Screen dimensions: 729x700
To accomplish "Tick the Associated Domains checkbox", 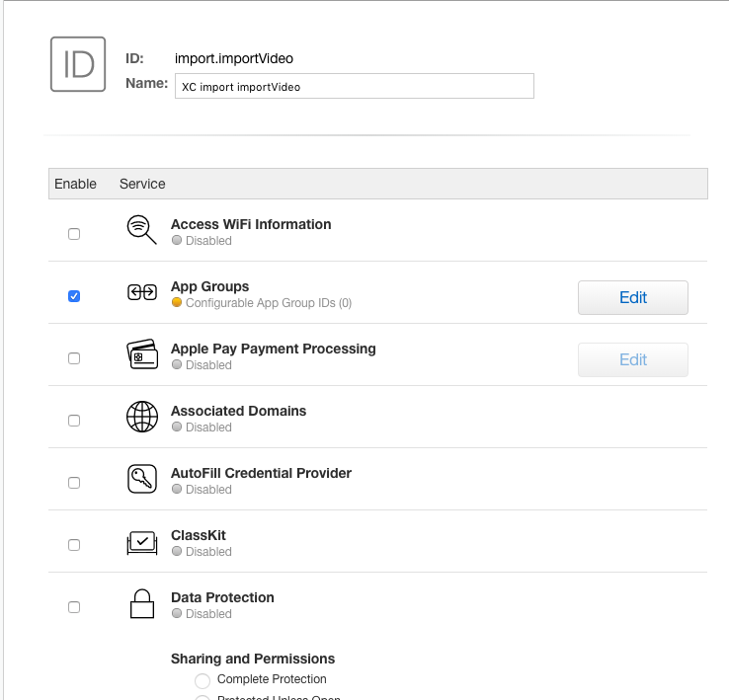I will click(x=74, y=421).
